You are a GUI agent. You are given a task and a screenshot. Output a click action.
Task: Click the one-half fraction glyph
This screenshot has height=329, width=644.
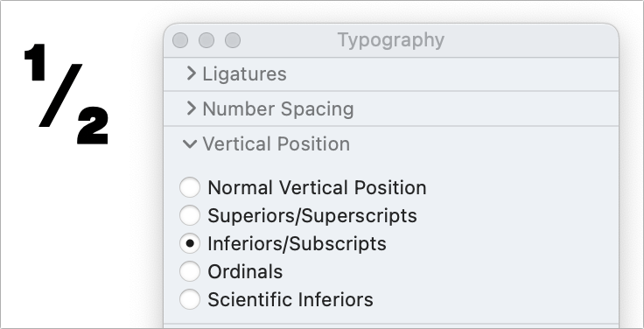(x=66, y=94)
